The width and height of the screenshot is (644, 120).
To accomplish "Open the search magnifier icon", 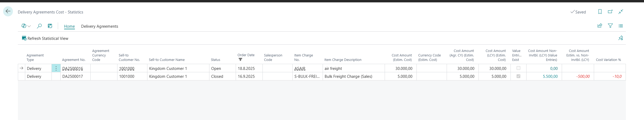I will coord(39,26).
